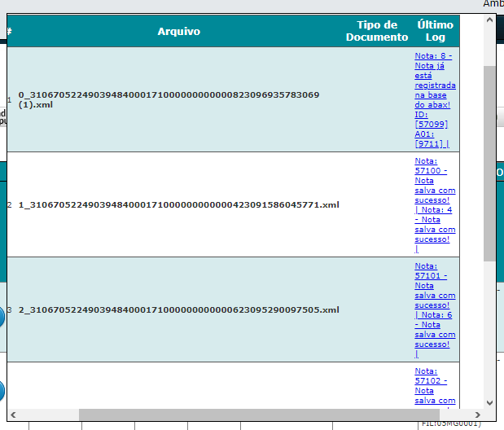Click the blue circle icon beside row 3
The height and width of the screenshot is (430, 504).
[2, 314]
